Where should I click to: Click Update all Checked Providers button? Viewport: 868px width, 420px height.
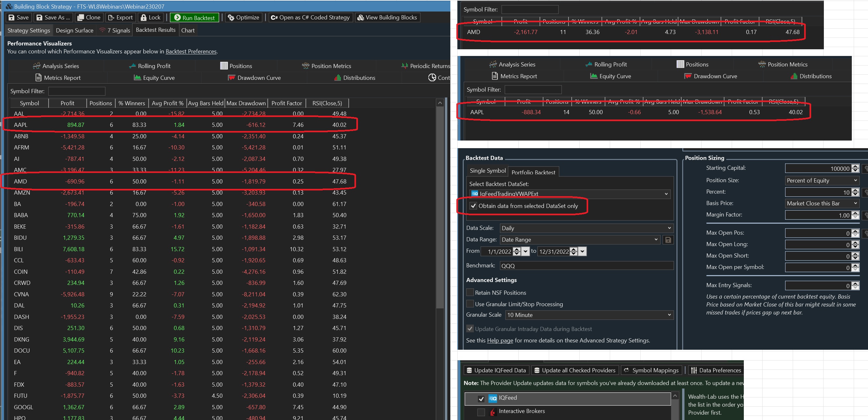point(575,370)
